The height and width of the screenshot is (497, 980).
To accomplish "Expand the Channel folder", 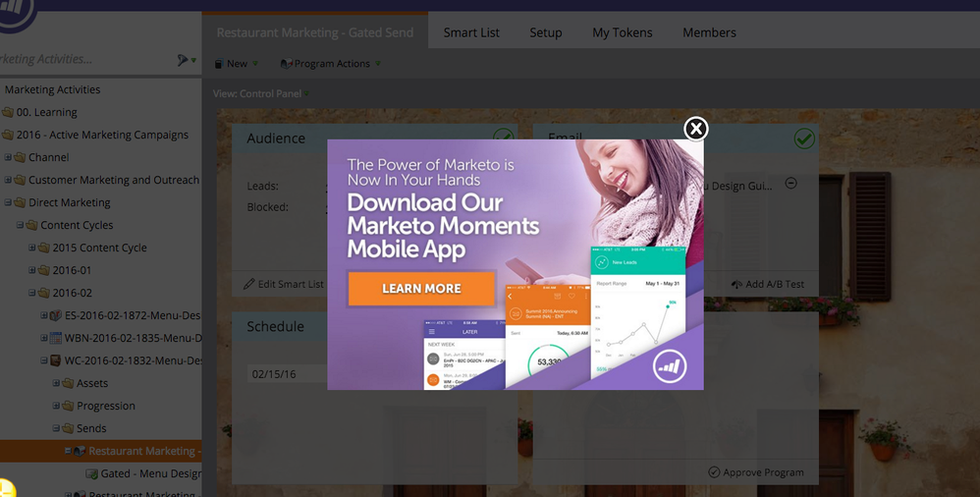I will pos(8,157).
